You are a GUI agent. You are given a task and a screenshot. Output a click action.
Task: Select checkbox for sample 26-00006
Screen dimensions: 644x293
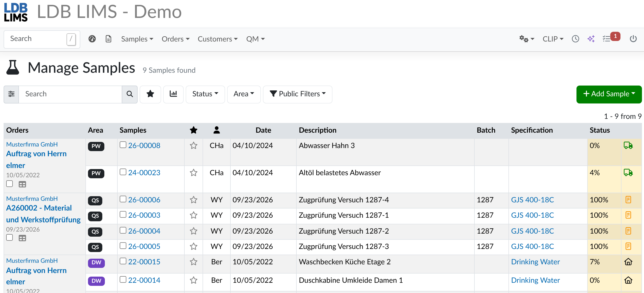[x=123, y=199]
